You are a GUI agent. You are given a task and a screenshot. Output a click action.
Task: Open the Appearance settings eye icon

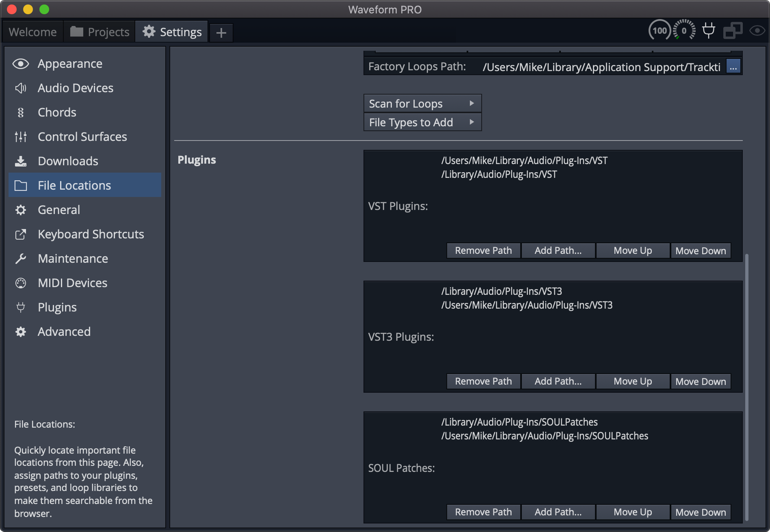pyautogui.click(x=21, y=64)
